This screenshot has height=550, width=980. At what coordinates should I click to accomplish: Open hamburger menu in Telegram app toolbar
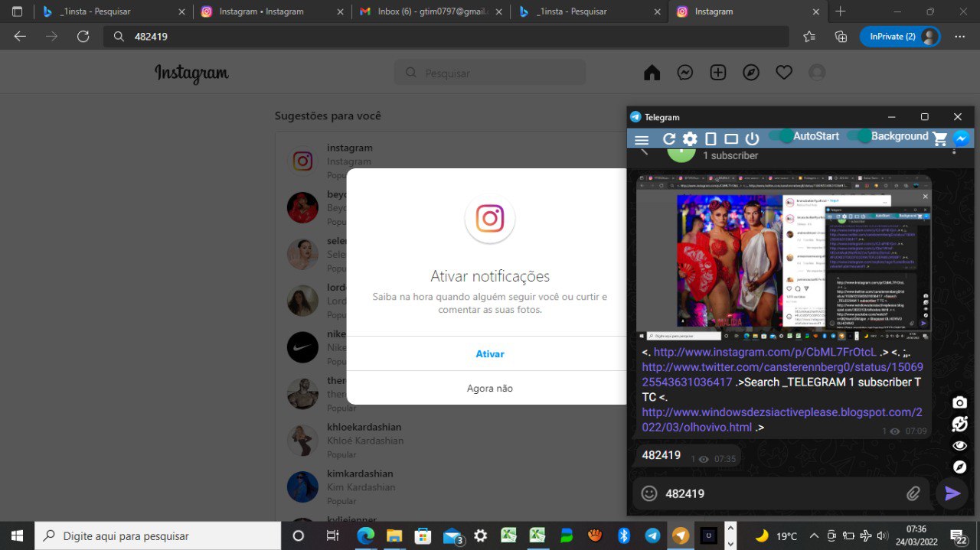[642, 139]
